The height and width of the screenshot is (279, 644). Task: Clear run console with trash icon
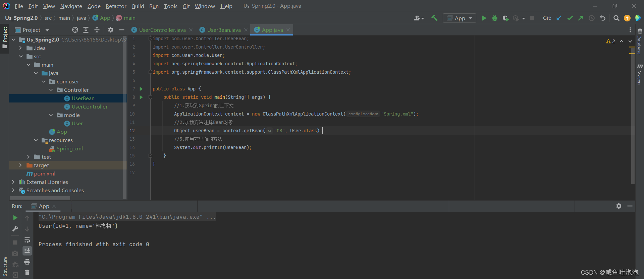[27, 273]
